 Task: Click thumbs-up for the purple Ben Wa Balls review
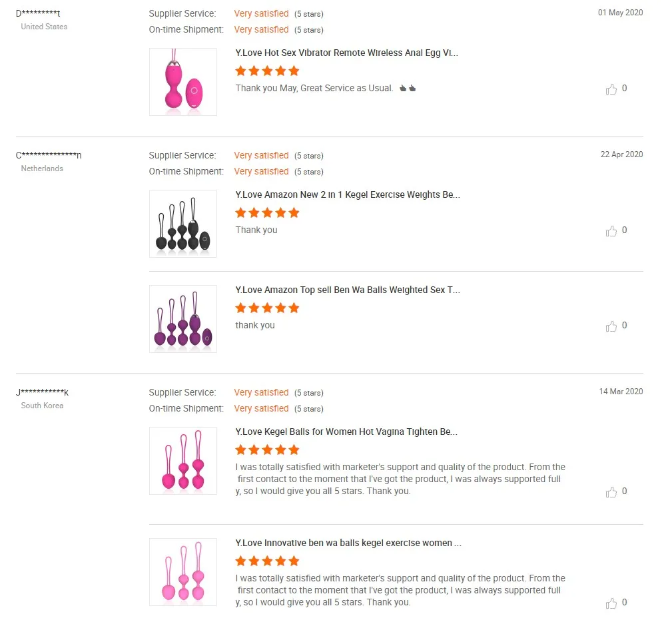click(611, 326)
